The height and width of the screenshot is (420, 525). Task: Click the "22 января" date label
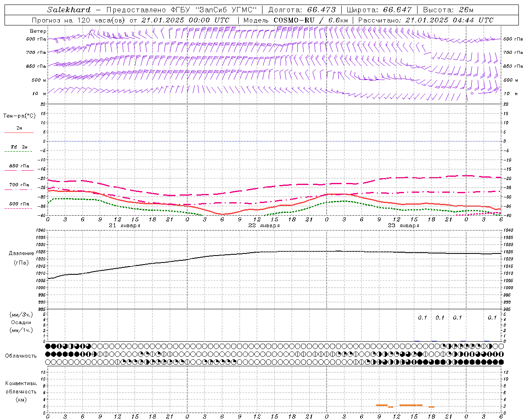pyautogui.click(x=264, y=226)
